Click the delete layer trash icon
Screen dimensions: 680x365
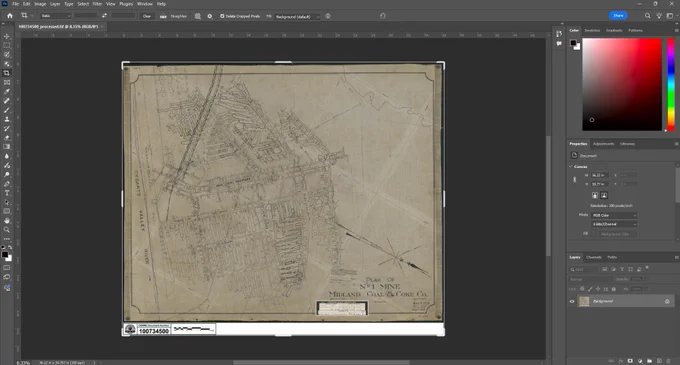pos(668,361)
